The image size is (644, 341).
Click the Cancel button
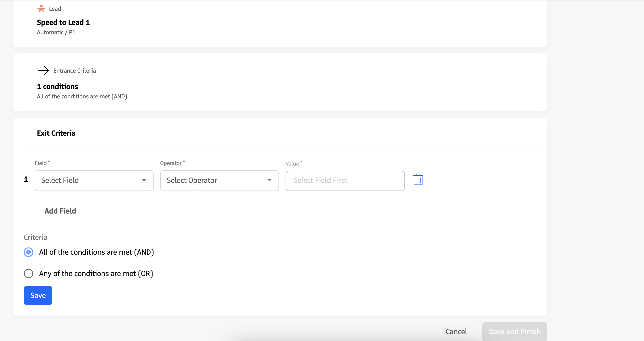456,331
